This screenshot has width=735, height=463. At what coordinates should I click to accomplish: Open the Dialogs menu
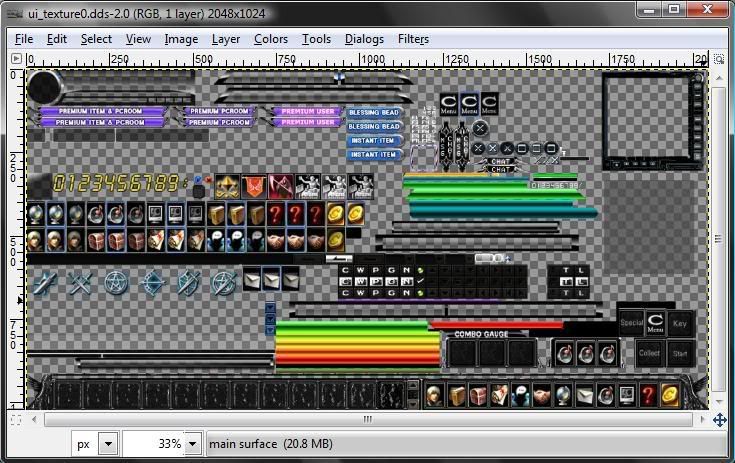click(x=364, y=39)
